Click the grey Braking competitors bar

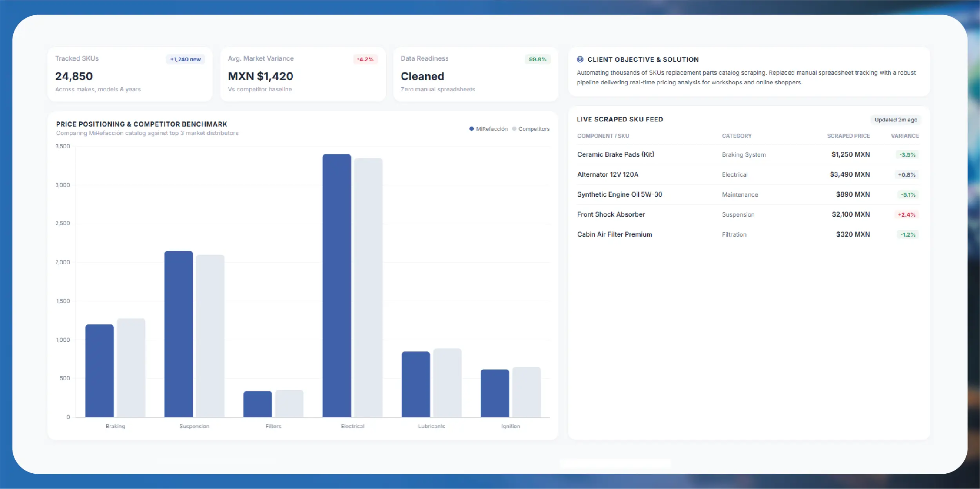tap(131, 368)
